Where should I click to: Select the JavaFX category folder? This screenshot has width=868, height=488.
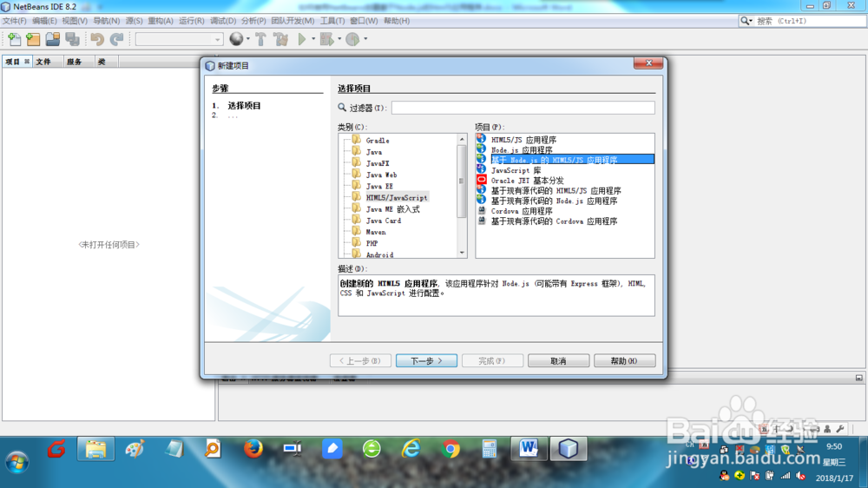[377, 163]
